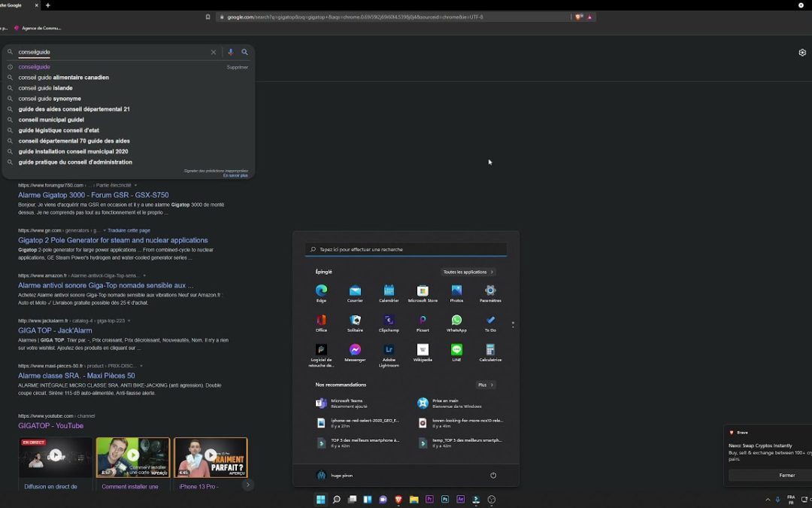Open Photoshop from the taskbar

pyautogui.click(x=444, y=499)
